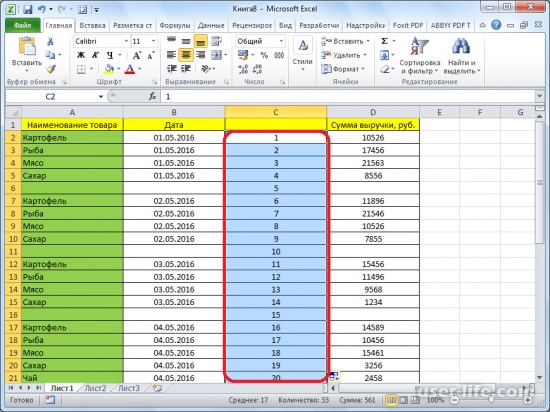Open the Общий number format dropdown
The image size is (550, 412).
click(x=281, y=41)
